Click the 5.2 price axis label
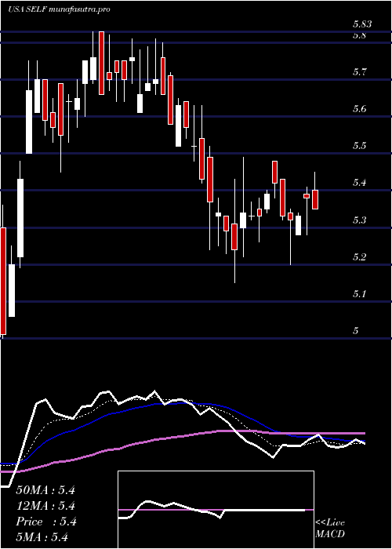Viewport: 392px width, 549px height. (x=361, y=258)
